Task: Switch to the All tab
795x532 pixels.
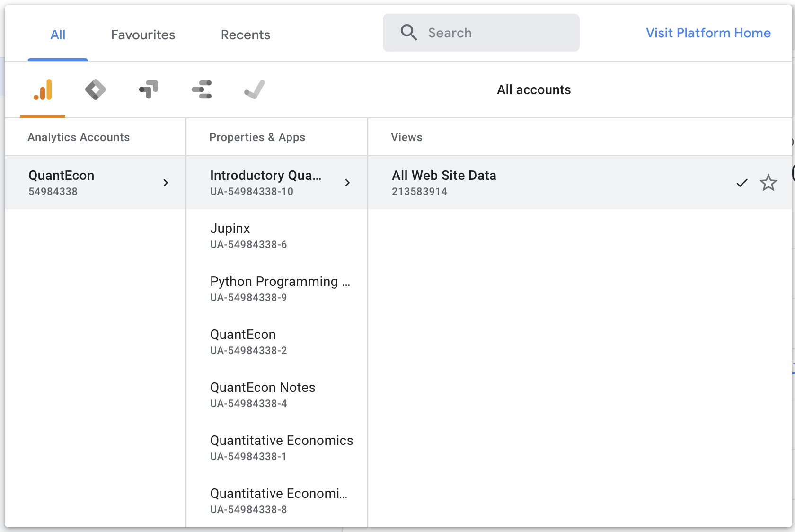Action: point(58,35)
